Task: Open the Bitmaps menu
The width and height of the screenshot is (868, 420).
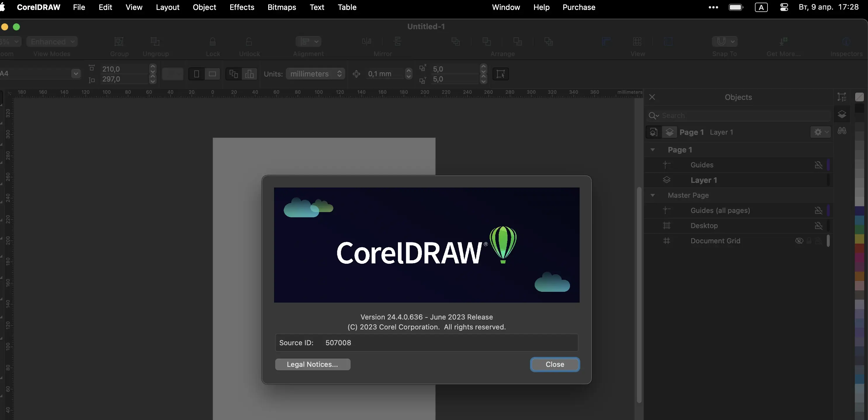Action: (x=282, y=7)
